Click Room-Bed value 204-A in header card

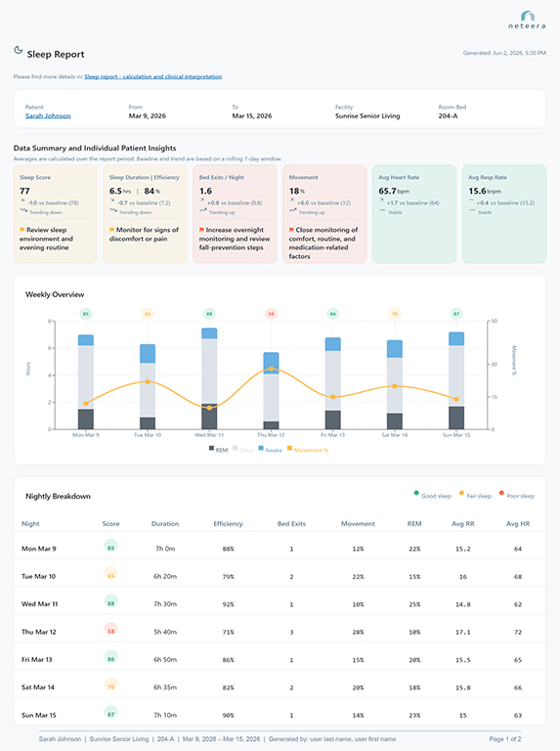448,116
